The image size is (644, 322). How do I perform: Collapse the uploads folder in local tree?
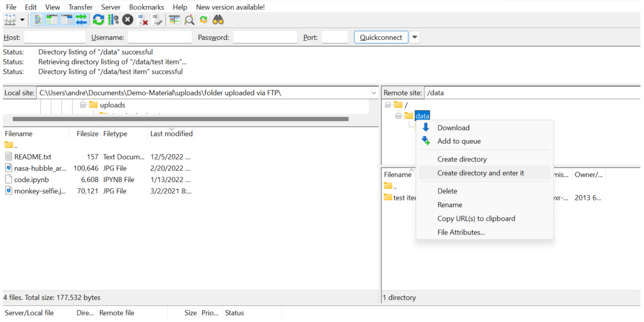click(83, 105)
